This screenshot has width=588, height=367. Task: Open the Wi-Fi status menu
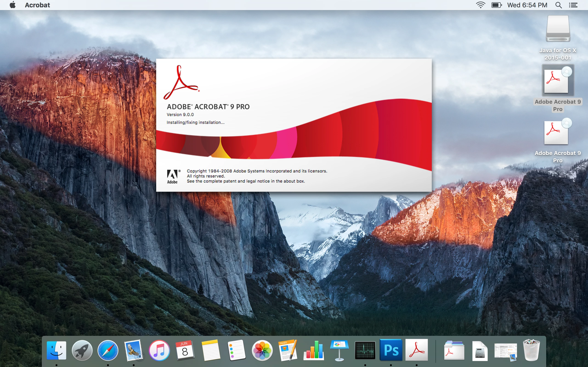tap(480, 5)
